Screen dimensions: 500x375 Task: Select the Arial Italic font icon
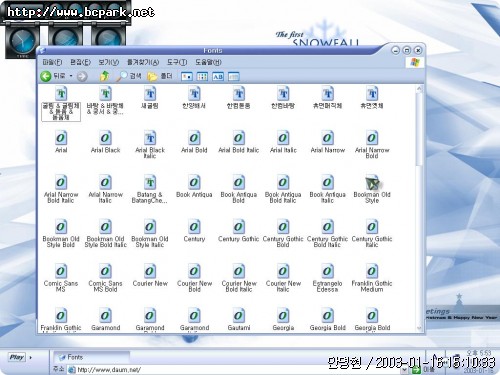tap(283, 138)
